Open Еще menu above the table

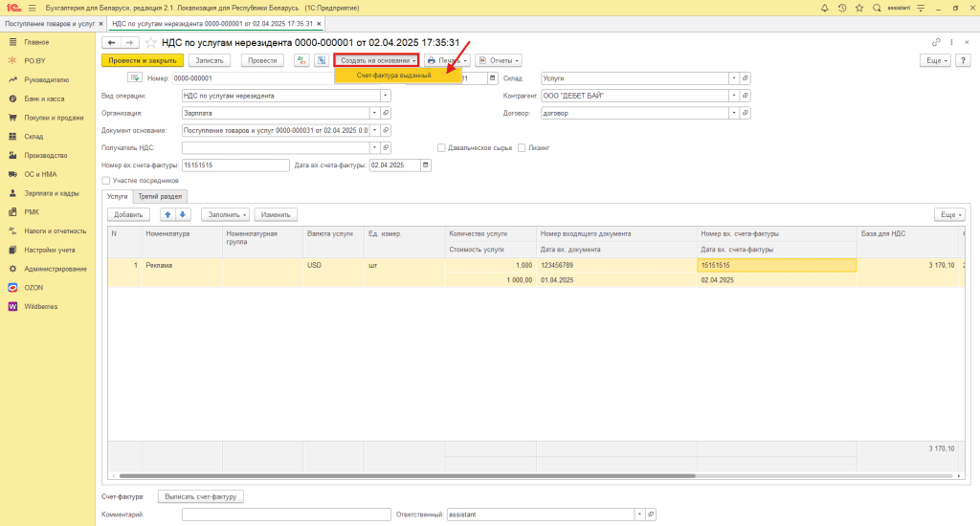coord(949,214)
